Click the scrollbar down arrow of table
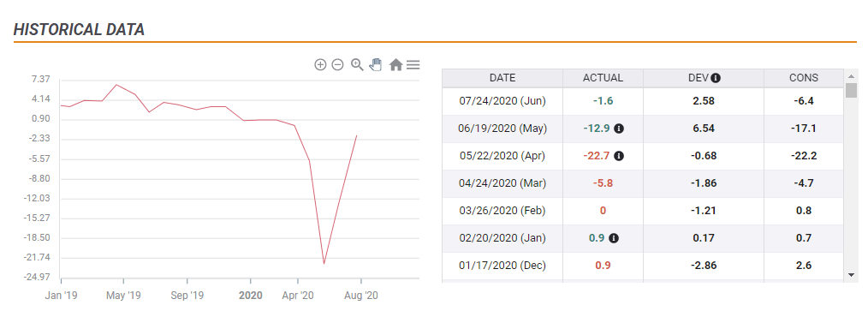The width and height of the screenshot is (868, 335). click(x=851, y=275)
